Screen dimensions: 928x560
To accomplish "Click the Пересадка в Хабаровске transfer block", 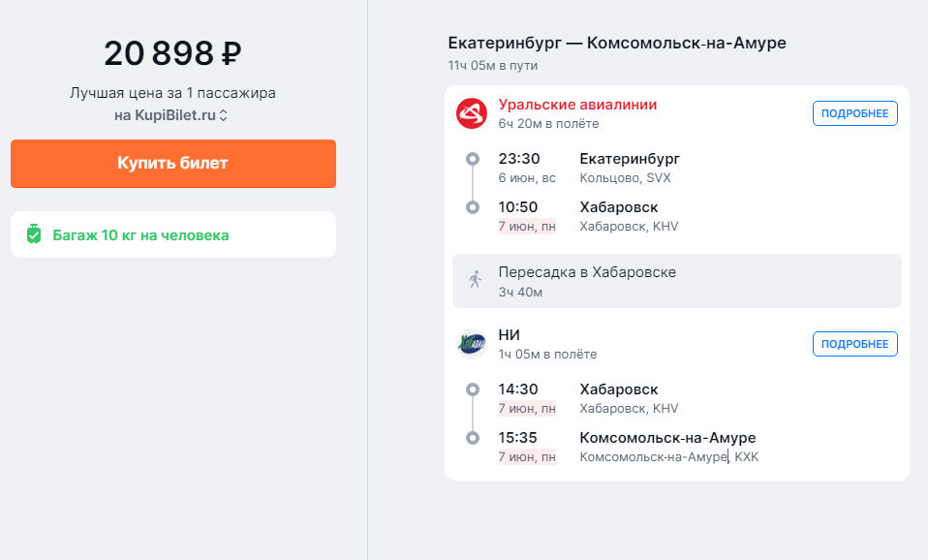I will point(676,281).
